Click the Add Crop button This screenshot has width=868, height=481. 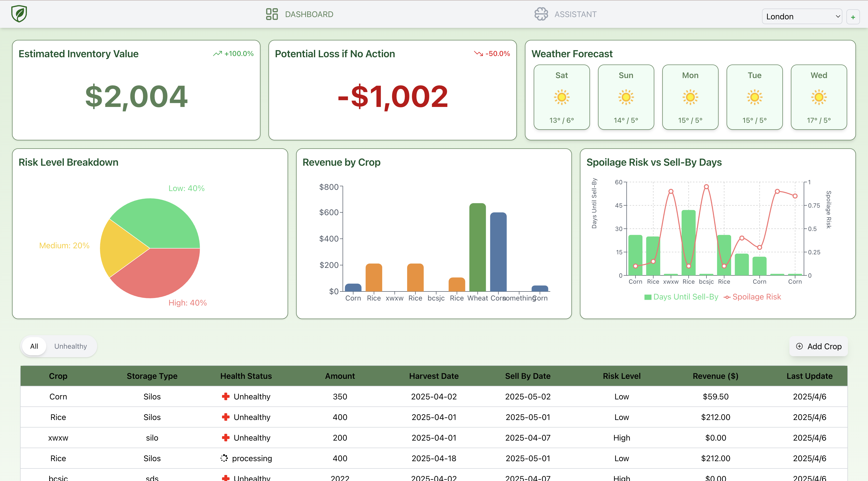coord(819,346)
